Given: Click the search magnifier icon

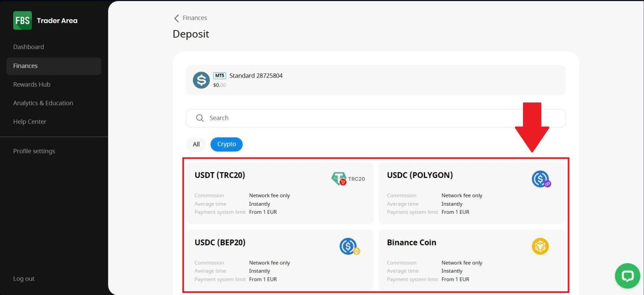Looking at the screenshot, I should (x=200, y=118).
